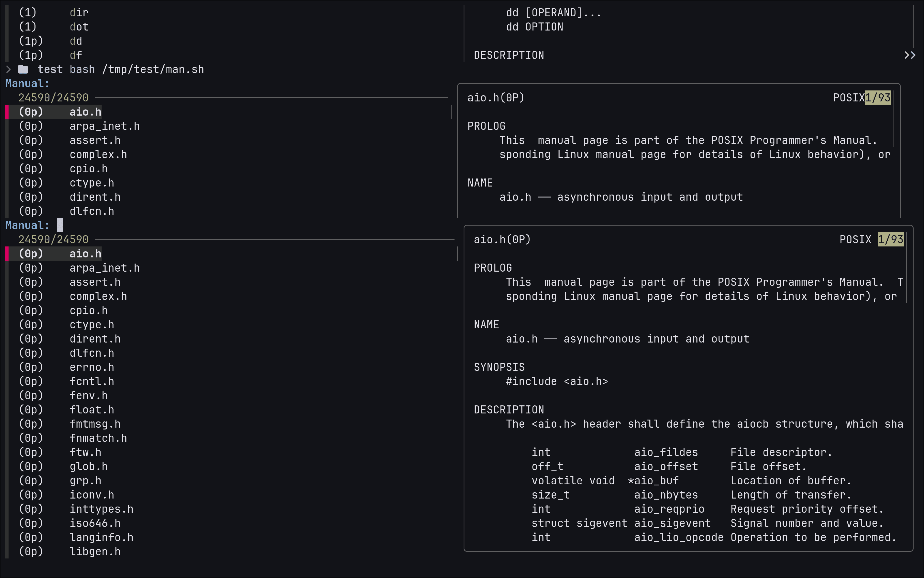Select dirent.h in the lower list

coord(95,338)
